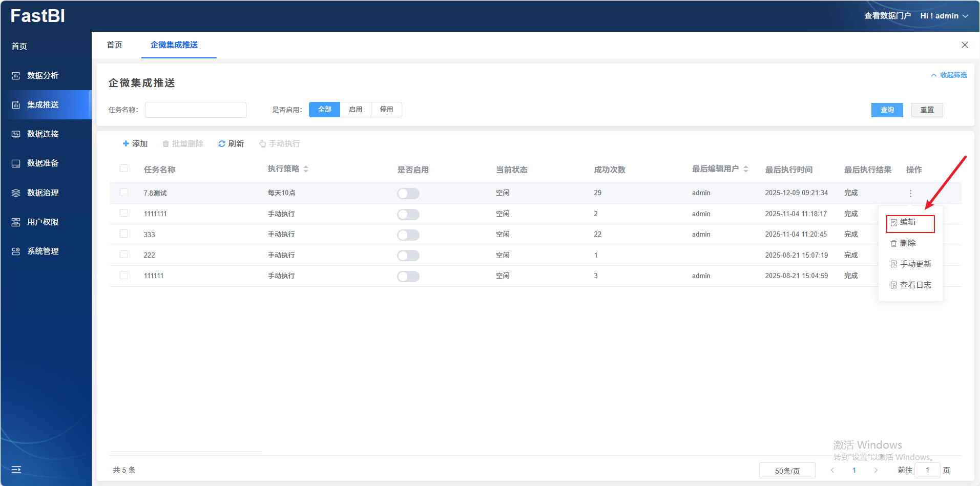This screenshot has width=980, height=486.
Task: Open the admin user dropdown
Action: click(944, 16)
